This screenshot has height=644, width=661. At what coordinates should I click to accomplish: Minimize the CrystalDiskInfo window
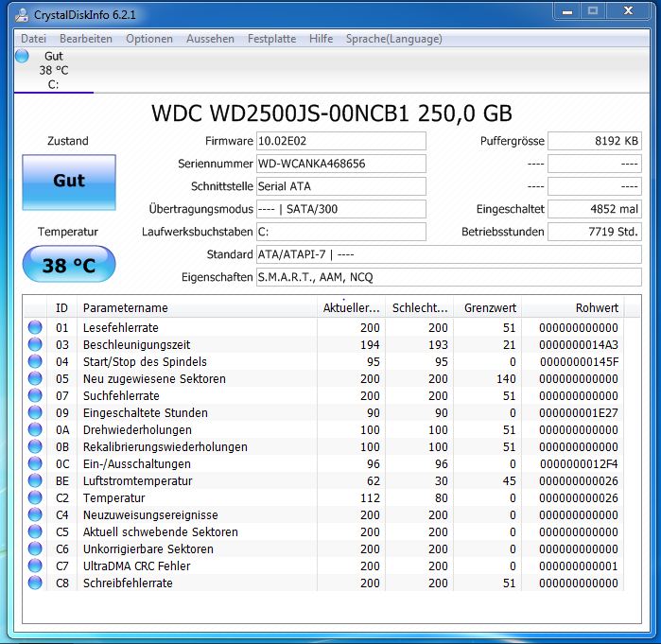click(567, 11)
